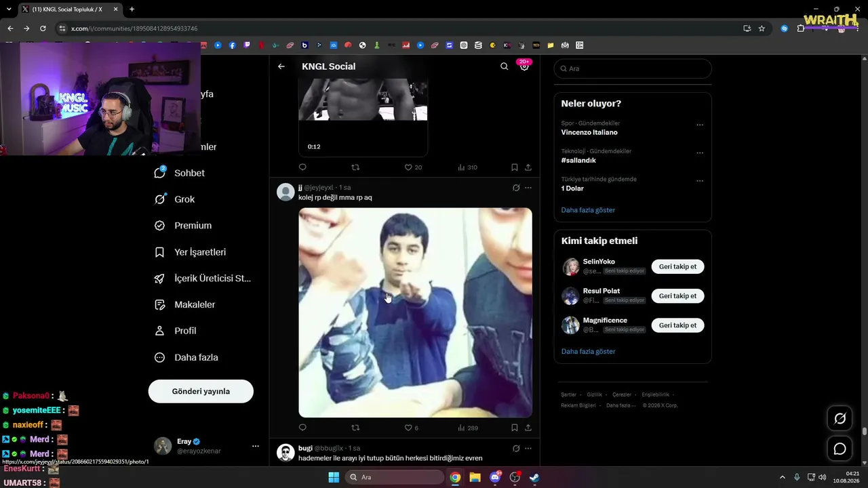The width and height of the screenshot is (868, 488).
Task: Open the Windows Start menu
Action: [334, 477]
